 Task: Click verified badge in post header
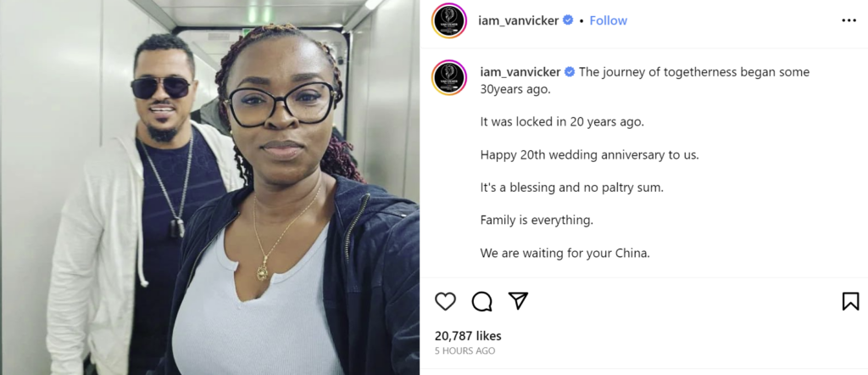click(x=568, y=20)
